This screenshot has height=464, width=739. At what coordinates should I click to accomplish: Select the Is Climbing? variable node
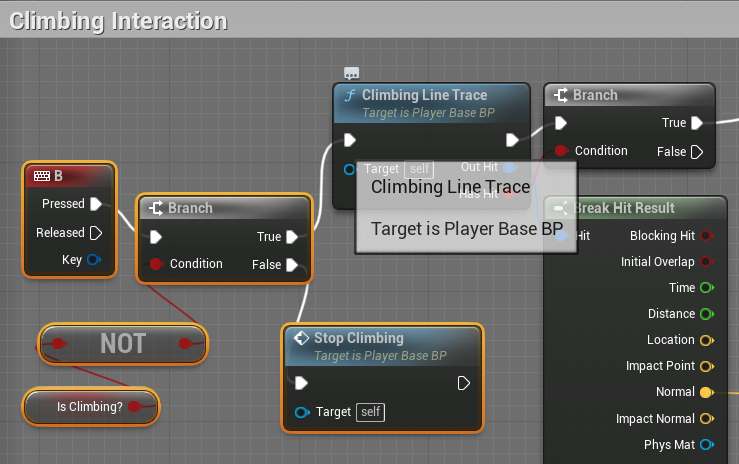click(x=90, y=407)
